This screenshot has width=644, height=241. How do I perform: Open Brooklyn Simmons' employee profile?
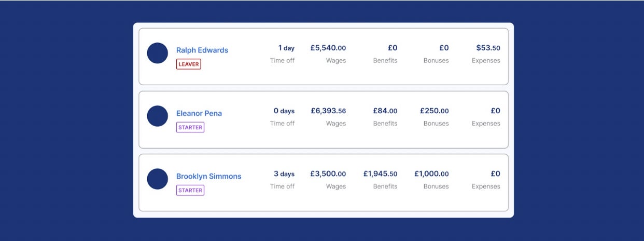(209, 177)
